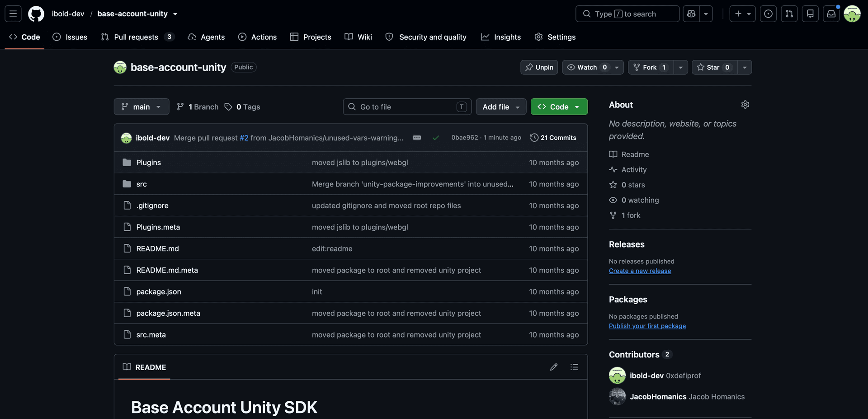Open the star lists dropdown arrow
868x419 pixels.
[745, 67]
